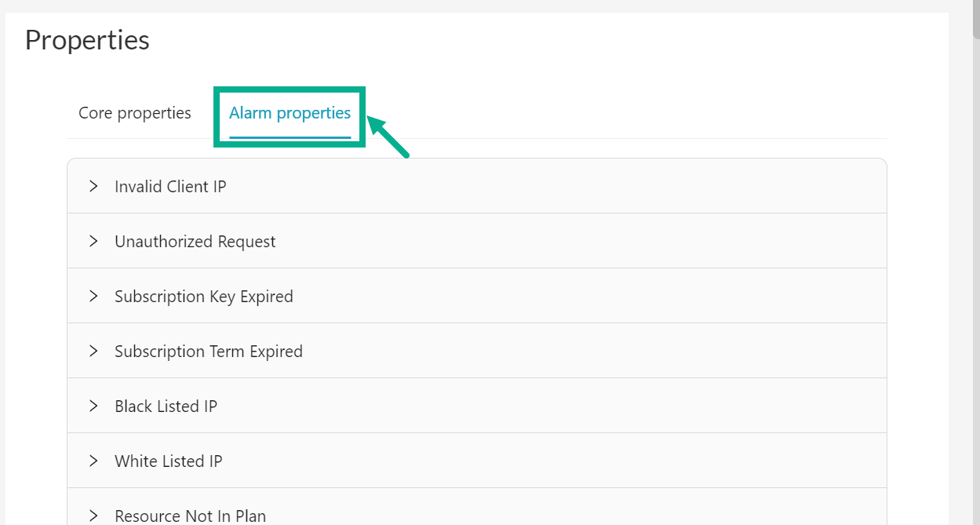Click the White Listed IP label text
This screenshot has width=980, height=525.
(x=168, y=461)
